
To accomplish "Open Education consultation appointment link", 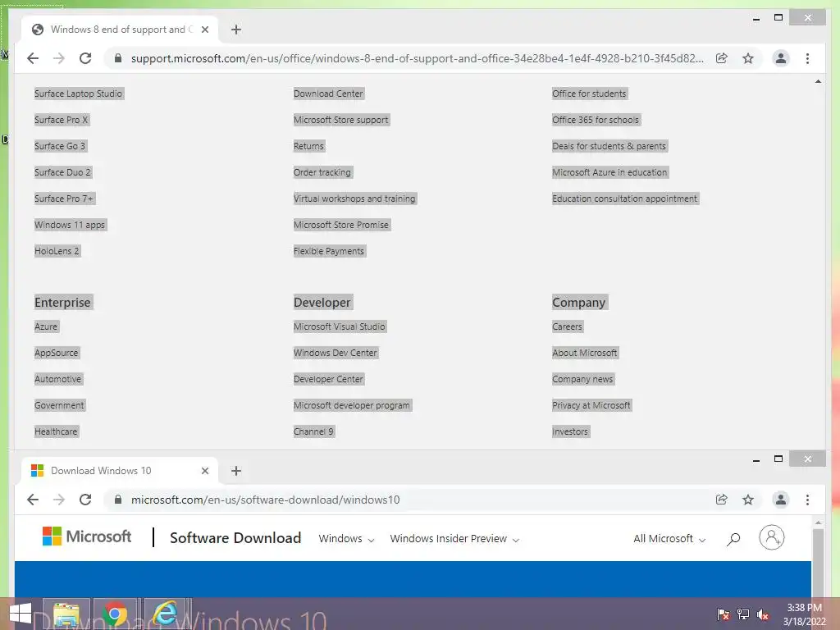I will pos(624,199).
